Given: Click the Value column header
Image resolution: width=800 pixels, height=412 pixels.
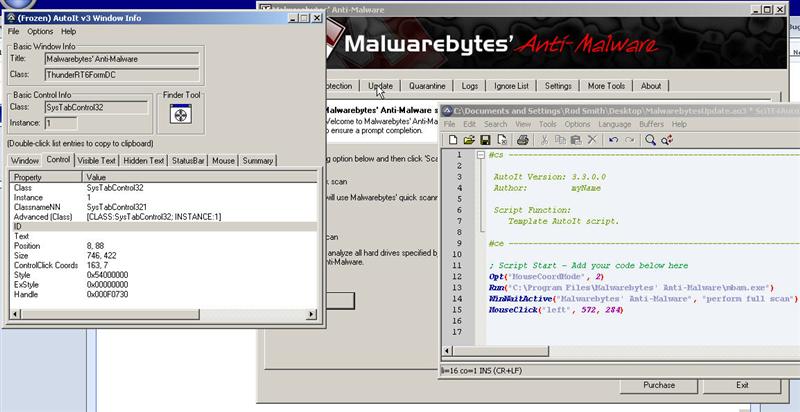Looking at the screenshot, I should (199, 177).
